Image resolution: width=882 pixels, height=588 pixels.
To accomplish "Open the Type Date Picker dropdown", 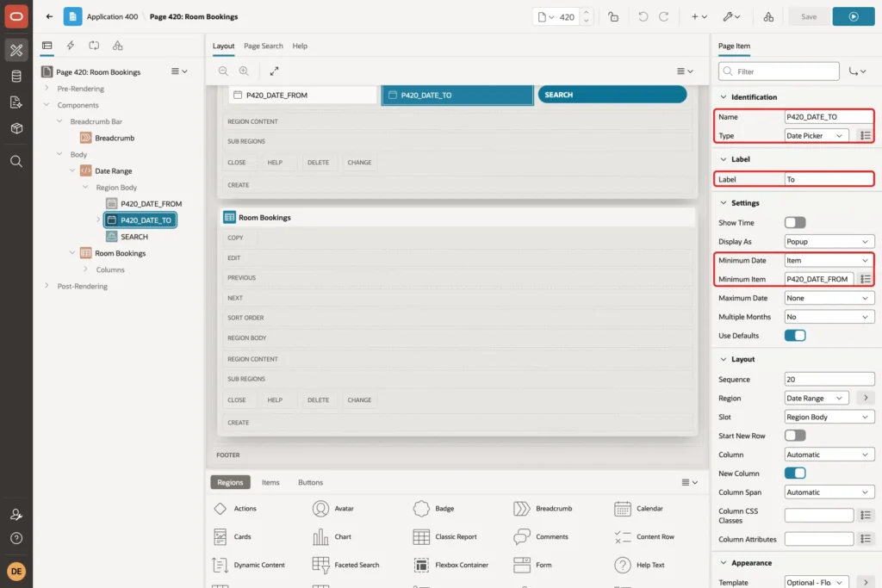I will coord(817,135).
